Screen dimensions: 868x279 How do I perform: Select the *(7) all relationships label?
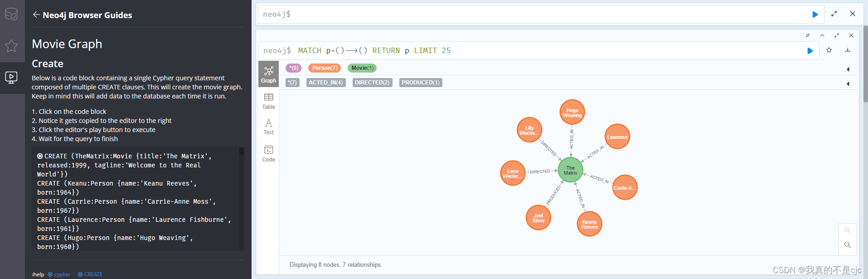click(x=293, y=83)
